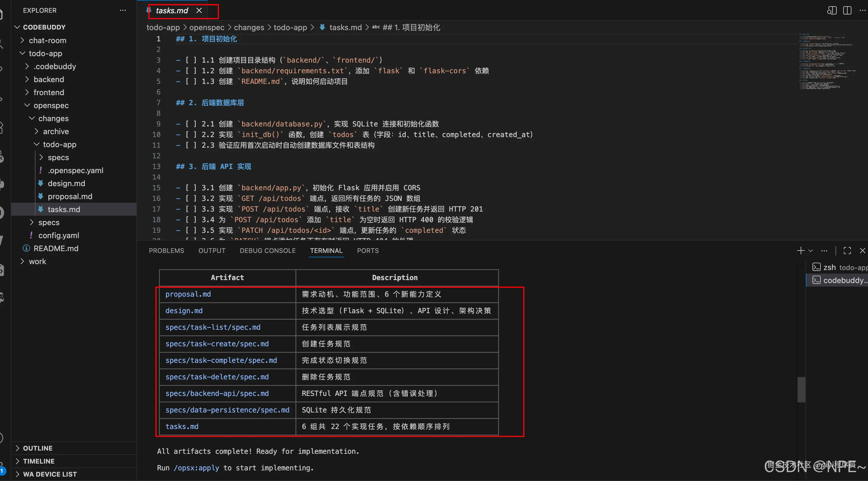Place cursor on line 1 heading
The height and width of the screenshot is (481, 868).
[x=207, y=39]
